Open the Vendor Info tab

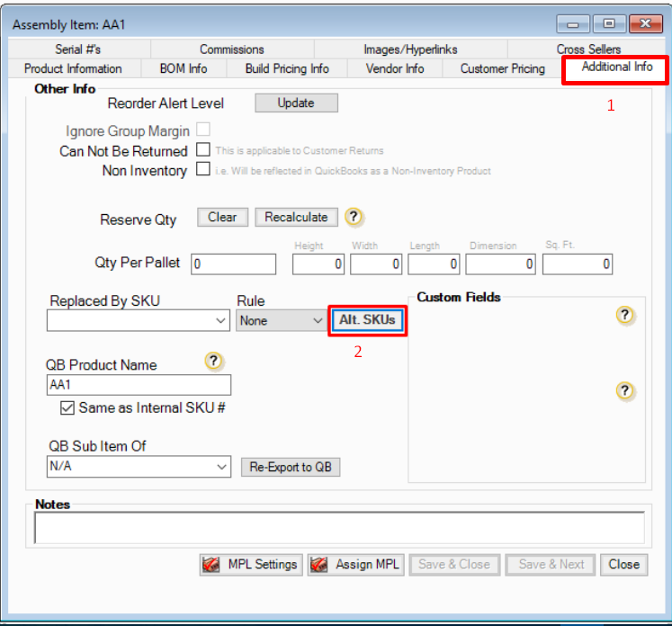396,68
